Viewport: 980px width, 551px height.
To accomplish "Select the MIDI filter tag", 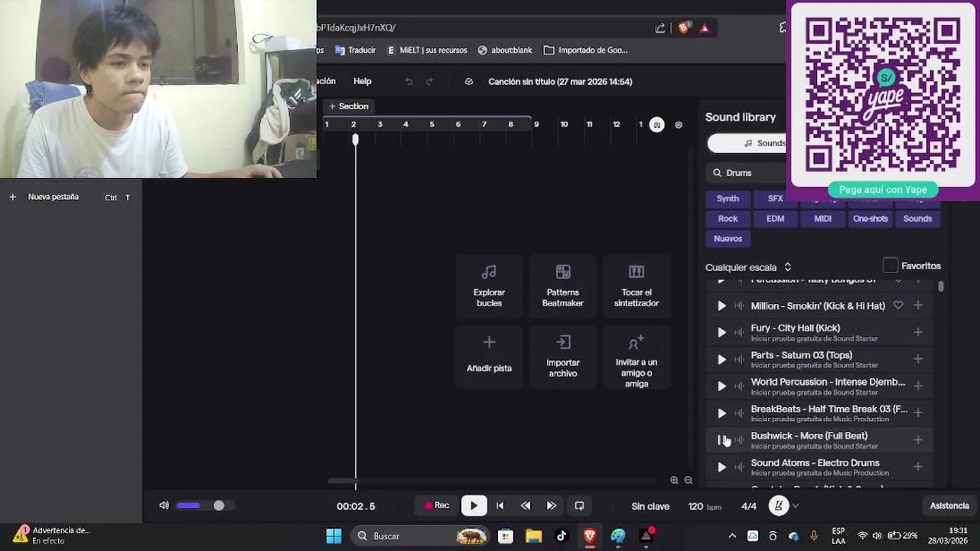I will click(822, 218).
